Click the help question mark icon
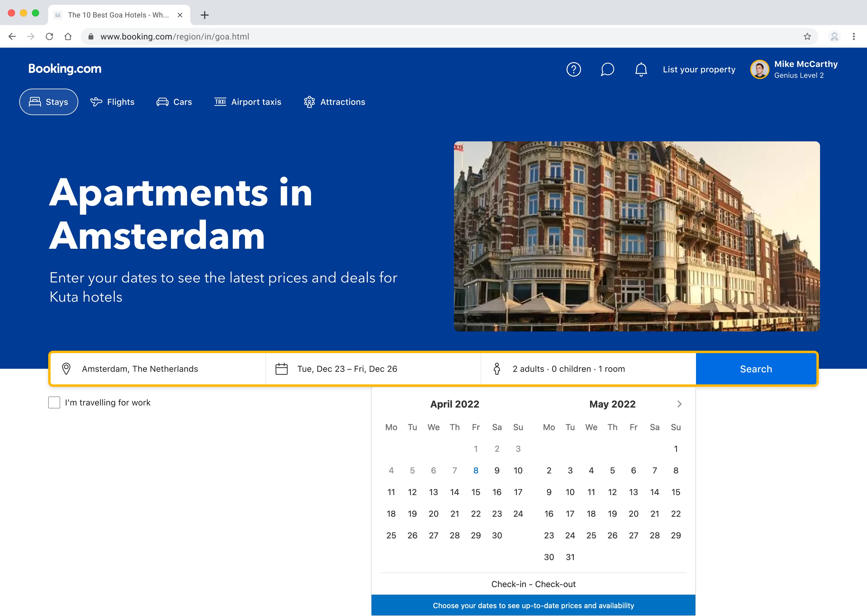This screenshot has height=616, width=867. coord(573,69)
